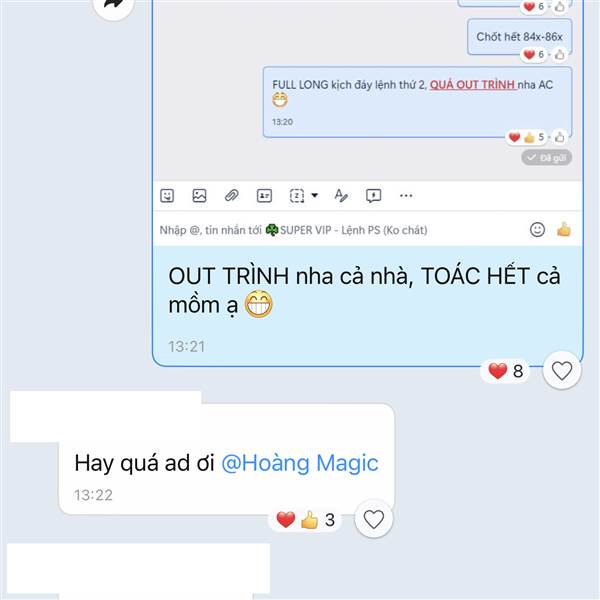Click the quick message icon
Image resolution: width=600 pixels, height=600 pixels.
[x=373, y=196]
